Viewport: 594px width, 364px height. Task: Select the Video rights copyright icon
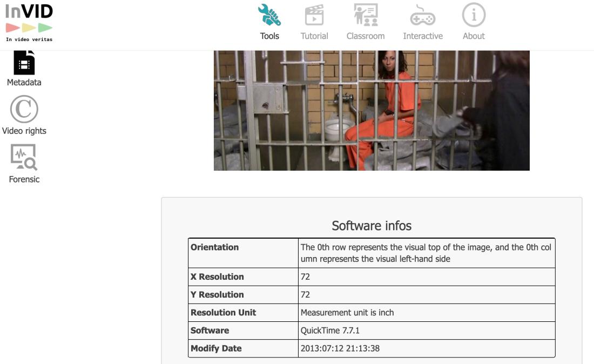click(24, 109)
